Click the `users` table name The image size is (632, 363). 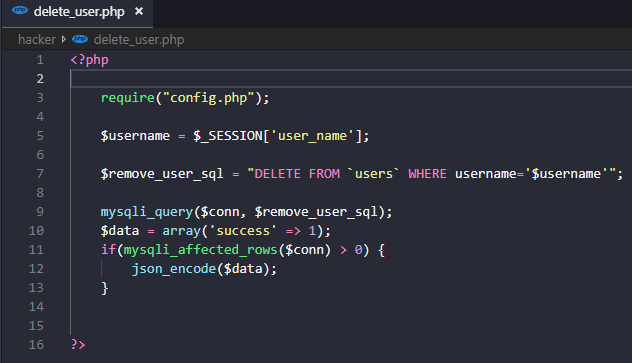coord(374,174)
